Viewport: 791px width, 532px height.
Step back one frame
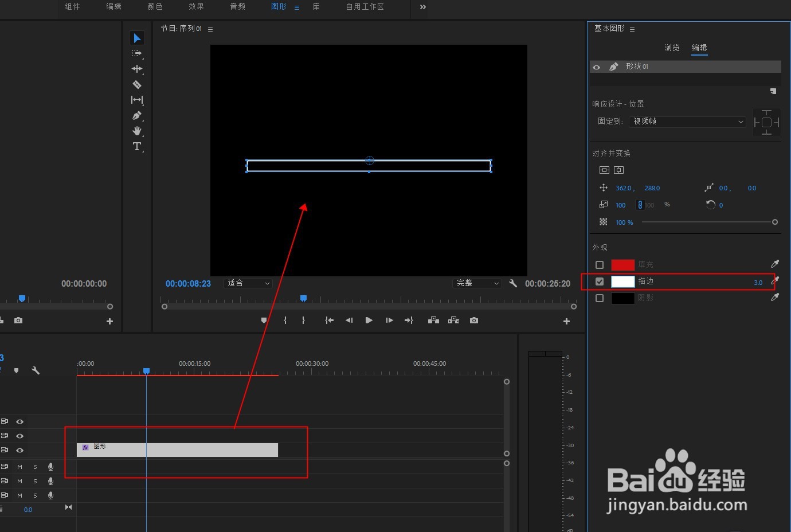coord(349,320)
